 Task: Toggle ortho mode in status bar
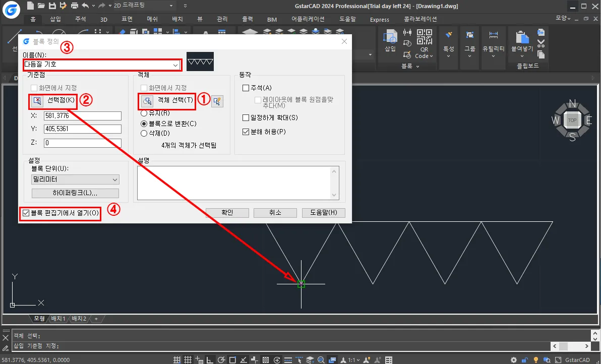point(210,360)
